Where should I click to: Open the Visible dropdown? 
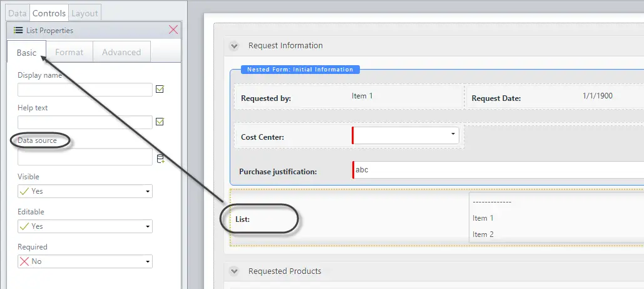pos(85,191)
